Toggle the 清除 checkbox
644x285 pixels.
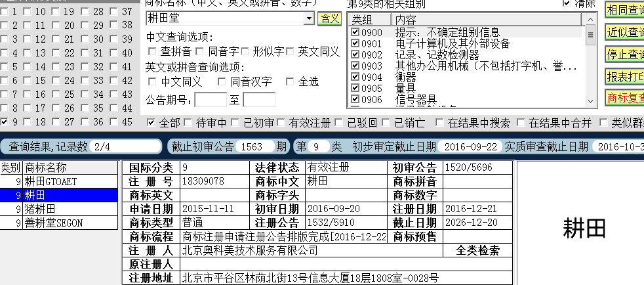coord(567,3)
